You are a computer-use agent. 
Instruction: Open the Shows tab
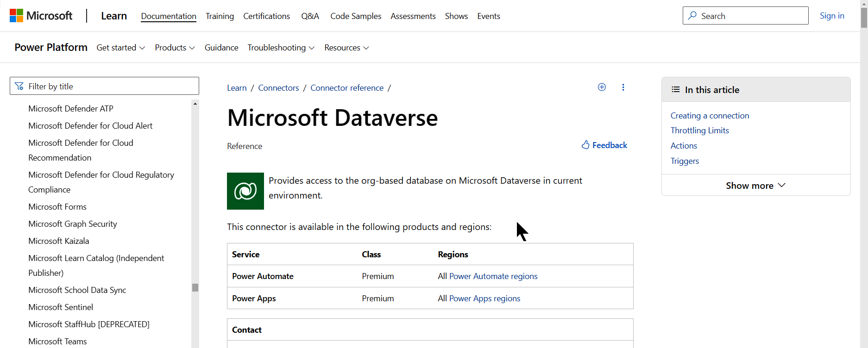456,16
